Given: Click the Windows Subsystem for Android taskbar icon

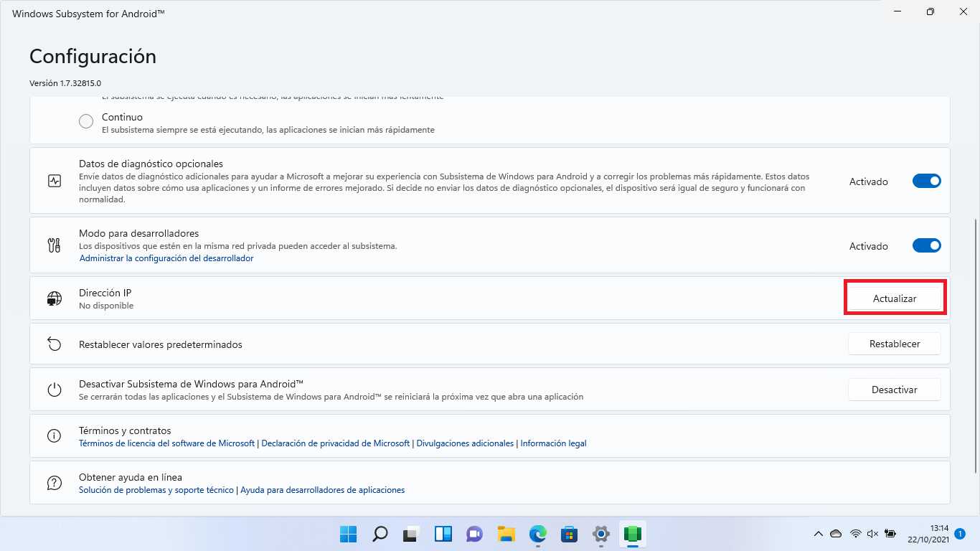Looking at the screenshot, I should click(x=633, y=534).
